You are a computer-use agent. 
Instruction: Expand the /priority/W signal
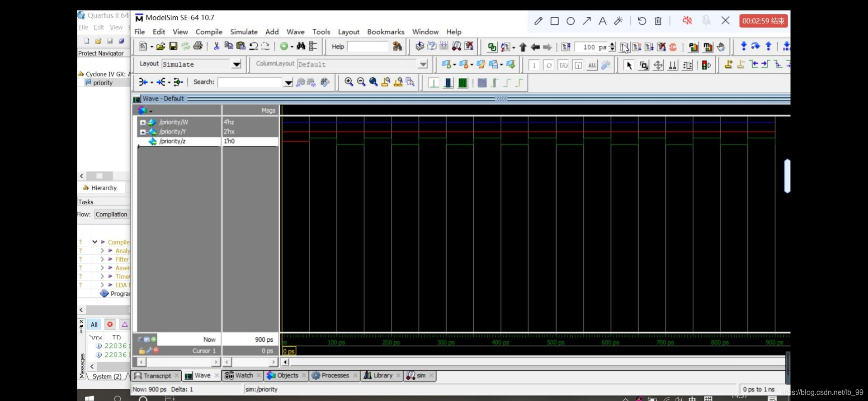pyautogui.click(x=143, y=122)
